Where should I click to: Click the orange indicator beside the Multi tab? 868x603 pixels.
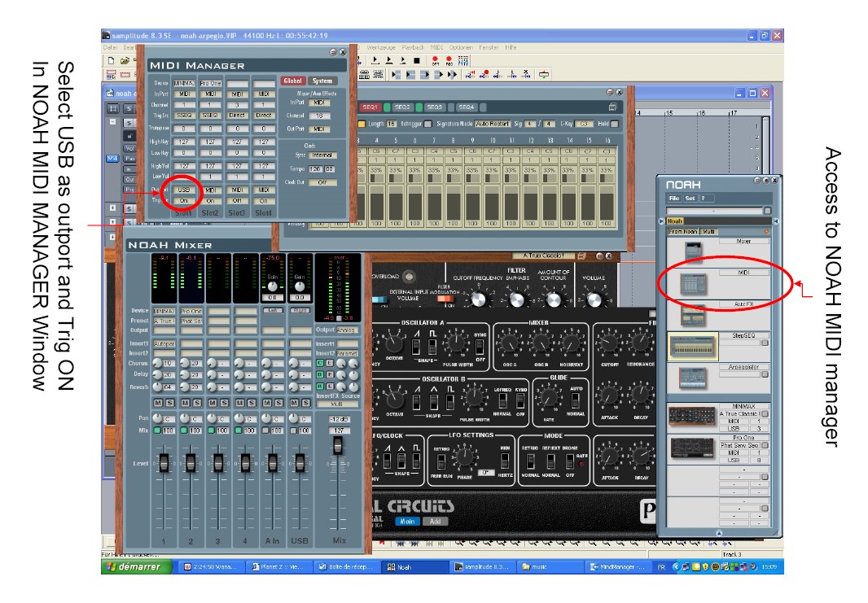(x=767, y=232)
